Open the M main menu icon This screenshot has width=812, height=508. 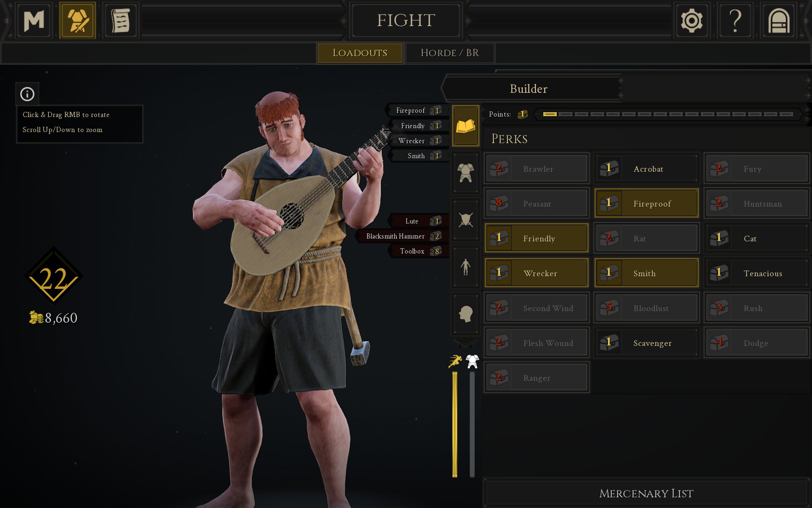[x=34, y=20]
